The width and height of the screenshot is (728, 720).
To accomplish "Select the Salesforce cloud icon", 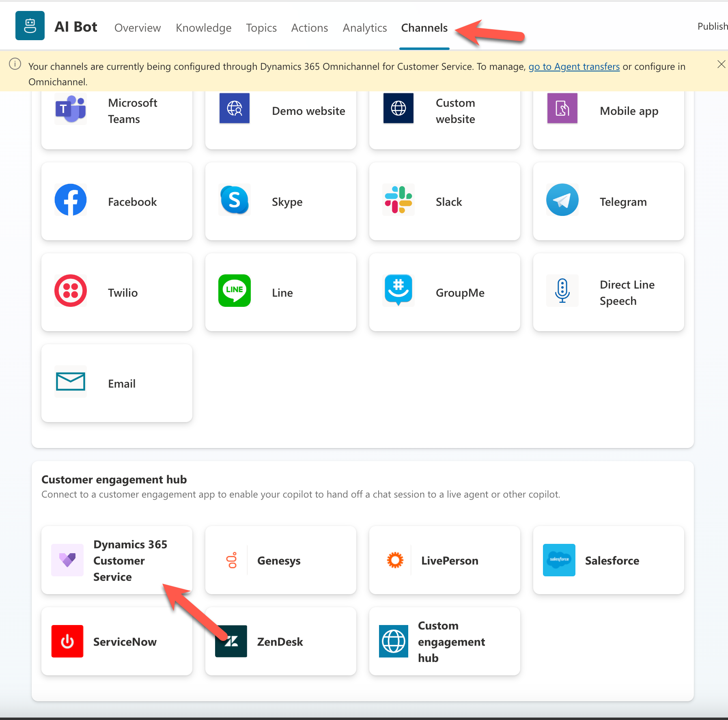I will tap(559, 560).
